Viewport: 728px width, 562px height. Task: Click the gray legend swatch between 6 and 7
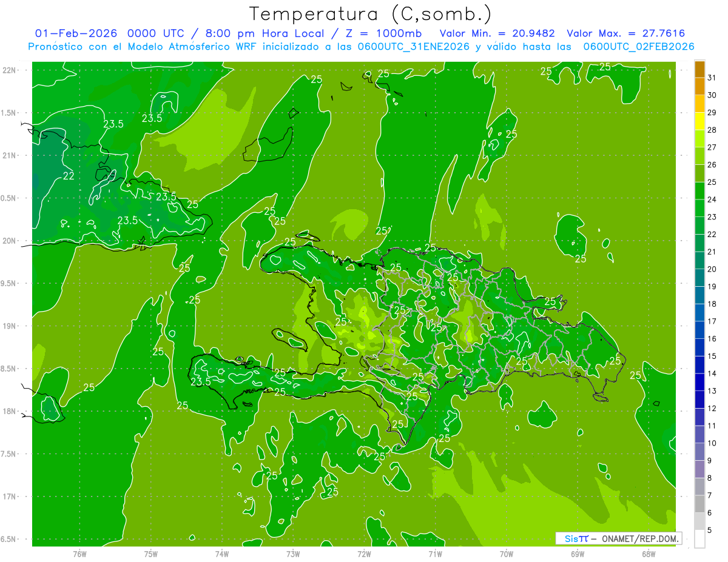(699, 504)
